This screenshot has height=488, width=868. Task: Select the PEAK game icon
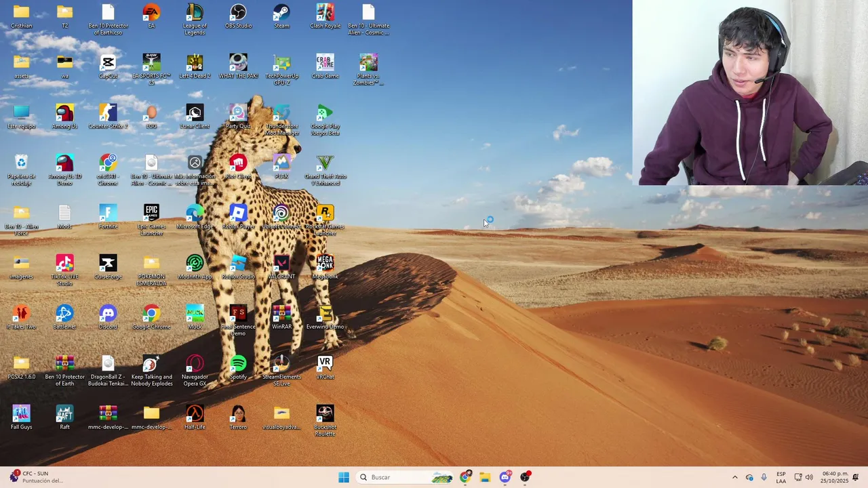tap(281, 167)
